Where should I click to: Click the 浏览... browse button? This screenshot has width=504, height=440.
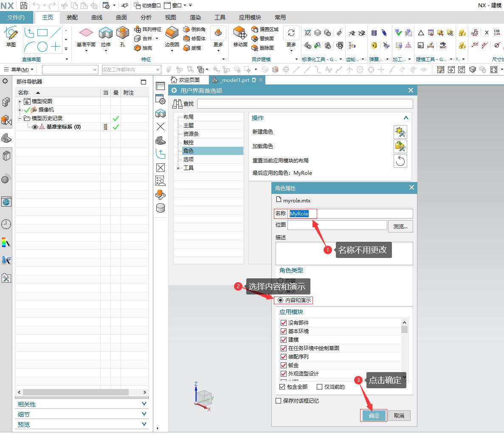400,227
